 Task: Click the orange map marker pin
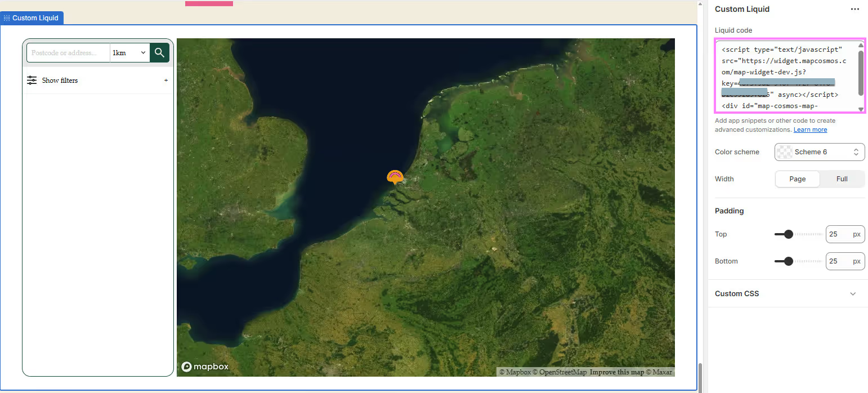click(395, 177)
